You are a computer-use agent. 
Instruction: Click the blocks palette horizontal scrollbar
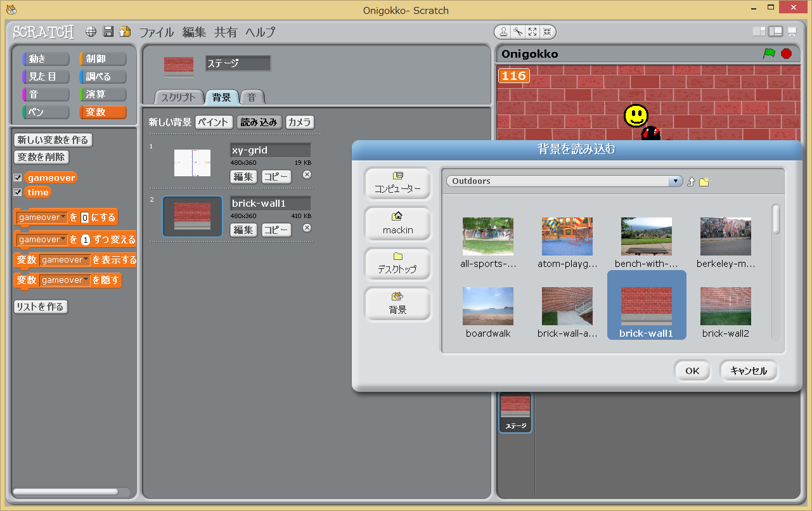click(65, 492)
